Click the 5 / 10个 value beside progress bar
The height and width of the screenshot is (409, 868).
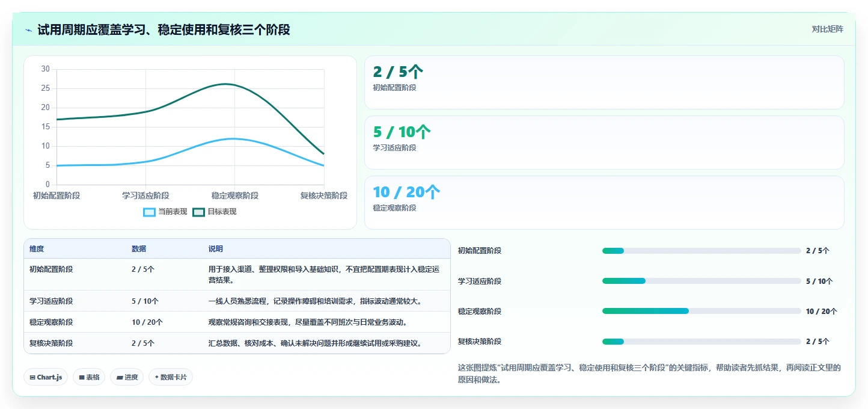click(819, 281)
